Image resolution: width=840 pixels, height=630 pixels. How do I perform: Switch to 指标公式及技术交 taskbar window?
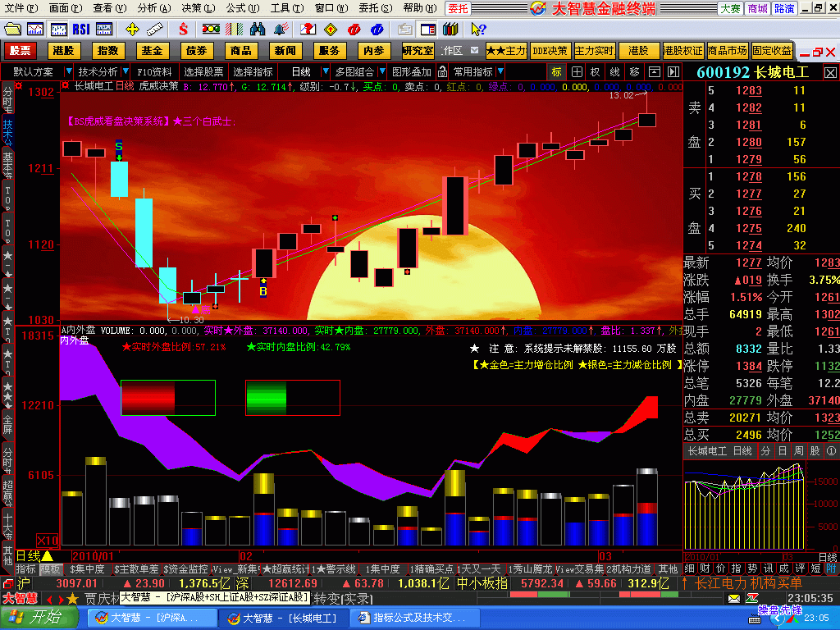pyautogui.click(x=413, y=618)
